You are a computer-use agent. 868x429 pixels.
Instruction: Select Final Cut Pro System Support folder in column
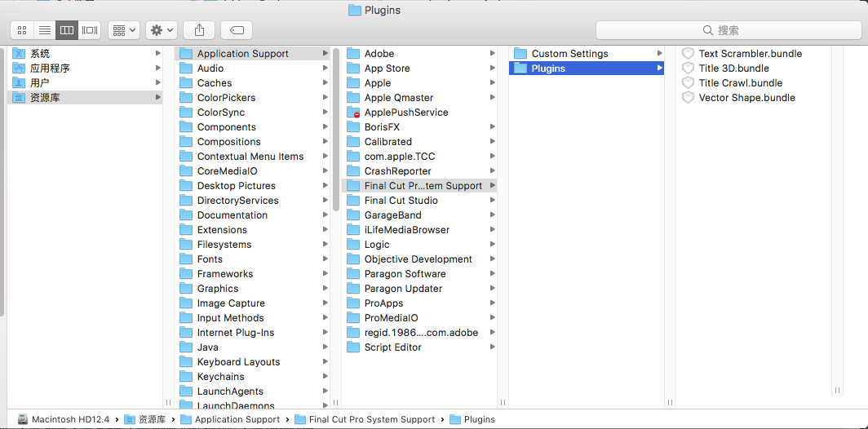point(419,185)
